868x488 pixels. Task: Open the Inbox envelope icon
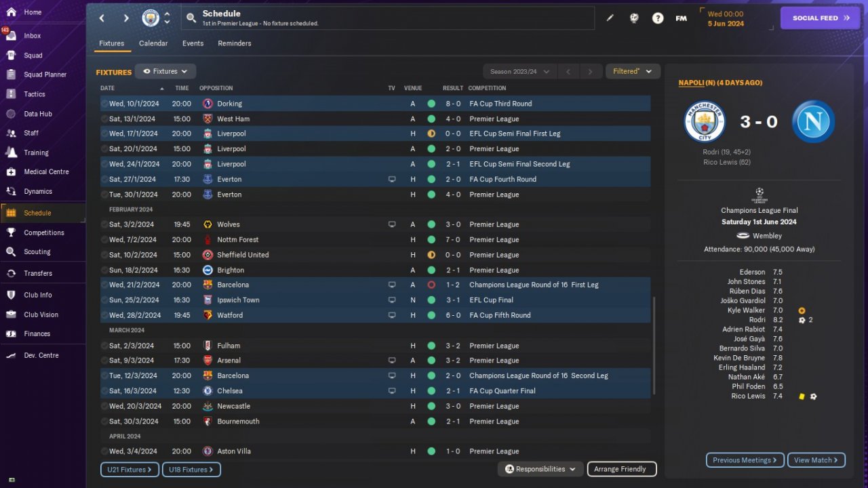tap(11, 36)
